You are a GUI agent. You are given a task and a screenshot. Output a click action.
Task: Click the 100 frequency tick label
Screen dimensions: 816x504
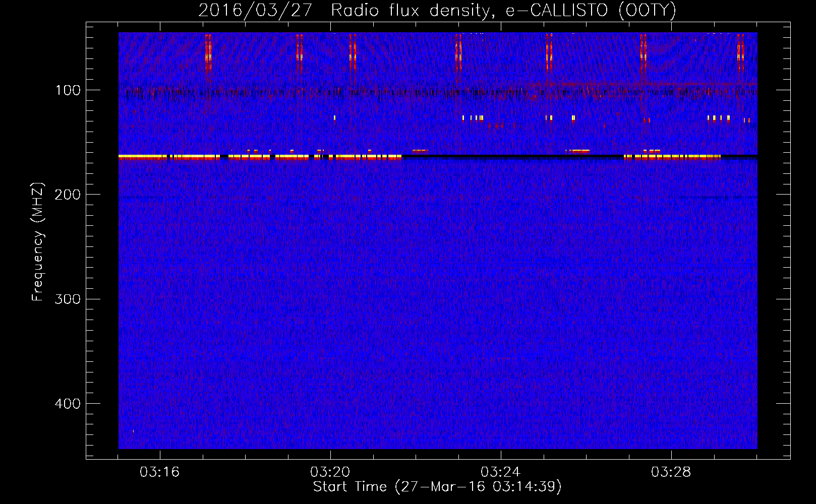[x=68, y=90]
